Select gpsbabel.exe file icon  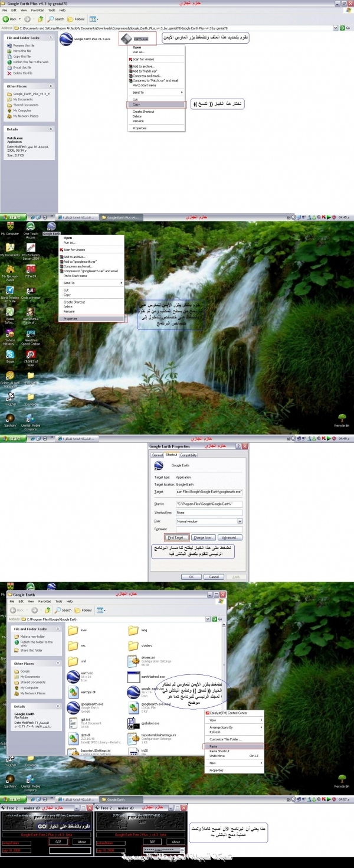coord(133,723)
